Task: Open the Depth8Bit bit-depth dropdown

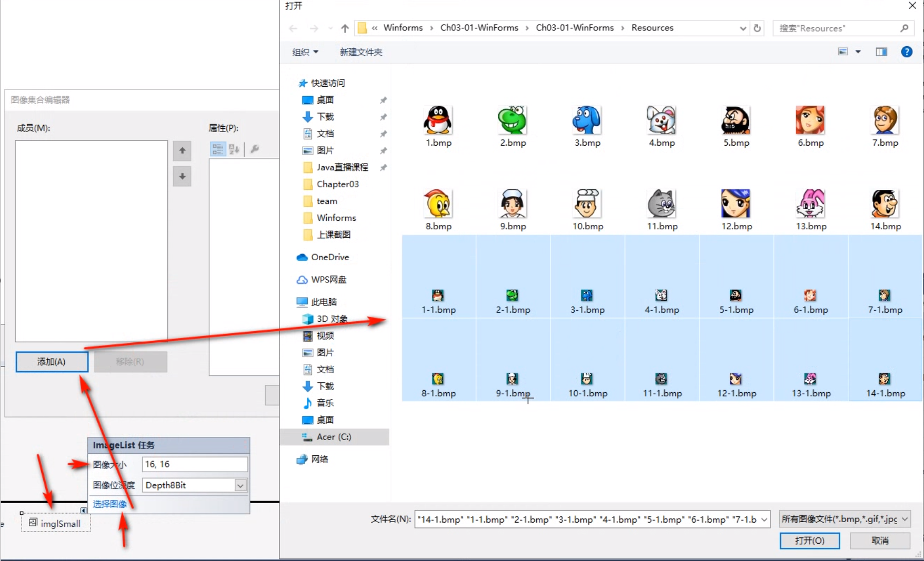Action: point(240,485)
